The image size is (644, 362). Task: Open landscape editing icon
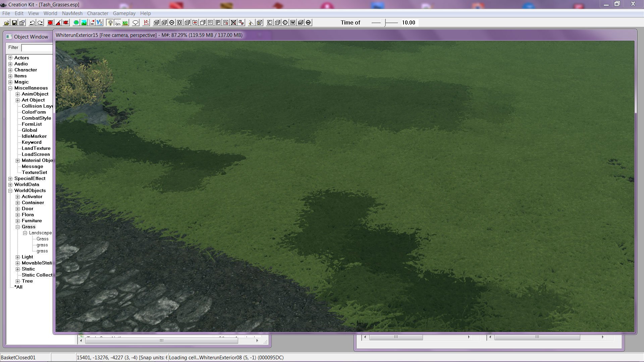(x=84, y=22)
